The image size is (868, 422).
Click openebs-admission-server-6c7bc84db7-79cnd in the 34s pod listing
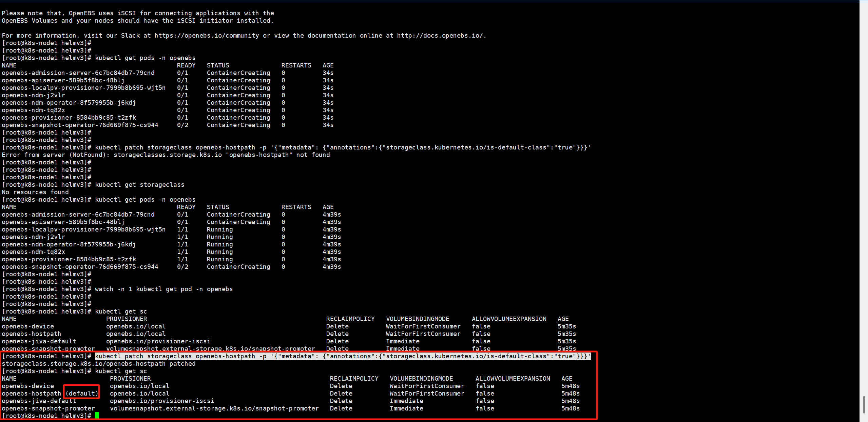[78, 73]
